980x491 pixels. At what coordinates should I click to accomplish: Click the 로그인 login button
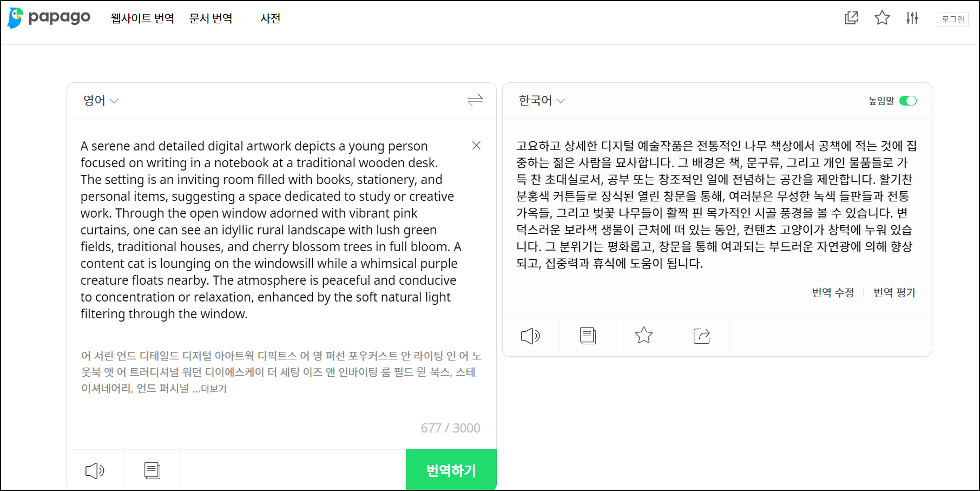click(x=952, y=19)
